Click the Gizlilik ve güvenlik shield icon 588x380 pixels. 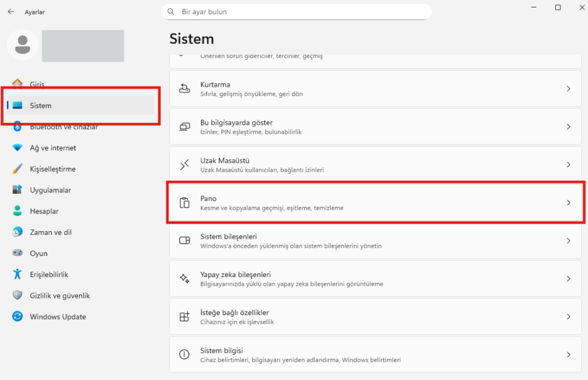18,295
